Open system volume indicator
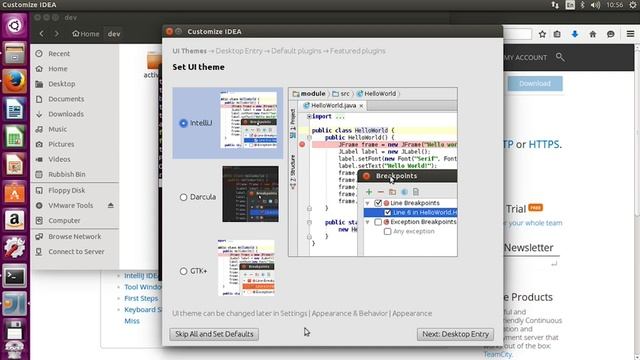This screenshot has height=360, width=640. [595, 5]
